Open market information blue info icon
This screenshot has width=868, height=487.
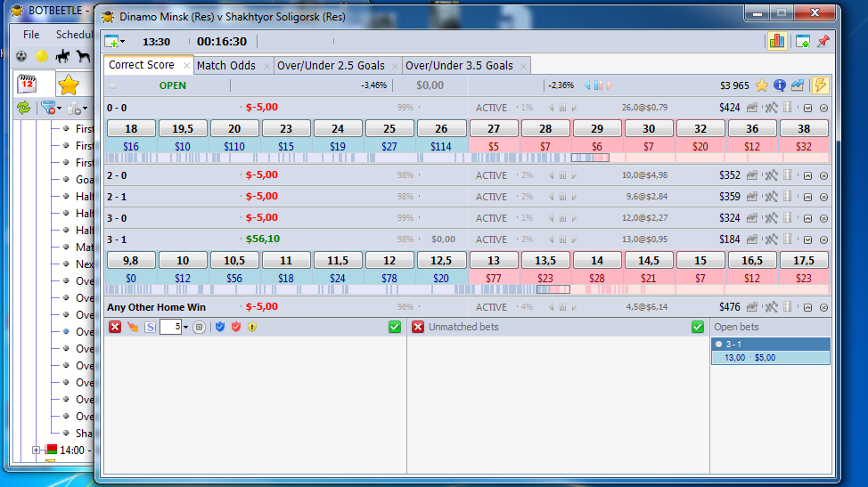click(x=780, y=85)
